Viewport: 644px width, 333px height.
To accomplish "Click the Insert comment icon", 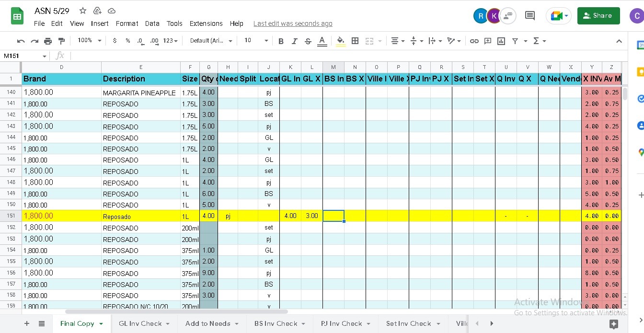I will pyautogui.click(x=488, y=41).
